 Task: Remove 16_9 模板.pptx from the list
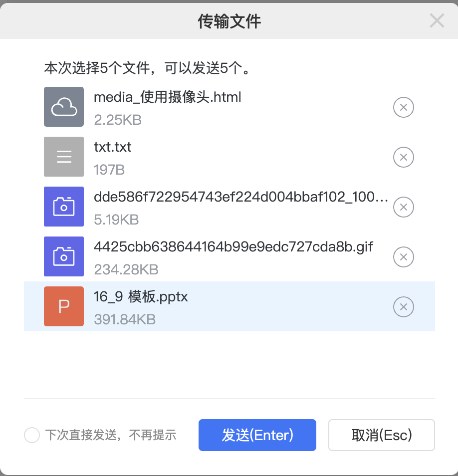coord(404,307)
